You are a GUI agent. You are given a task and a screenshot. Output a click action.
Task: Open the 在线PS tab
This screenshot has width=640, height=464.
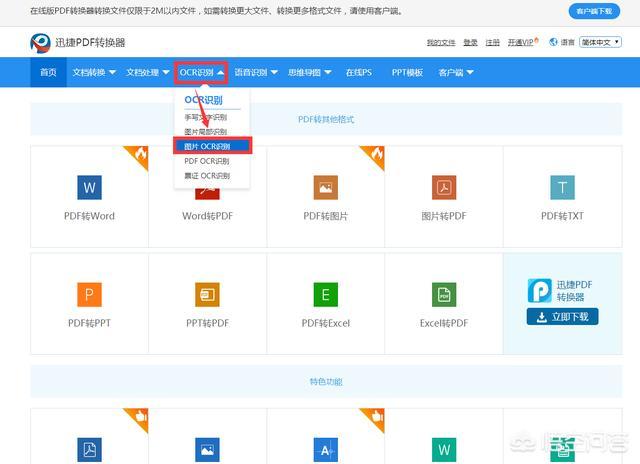tap(359, 72)
